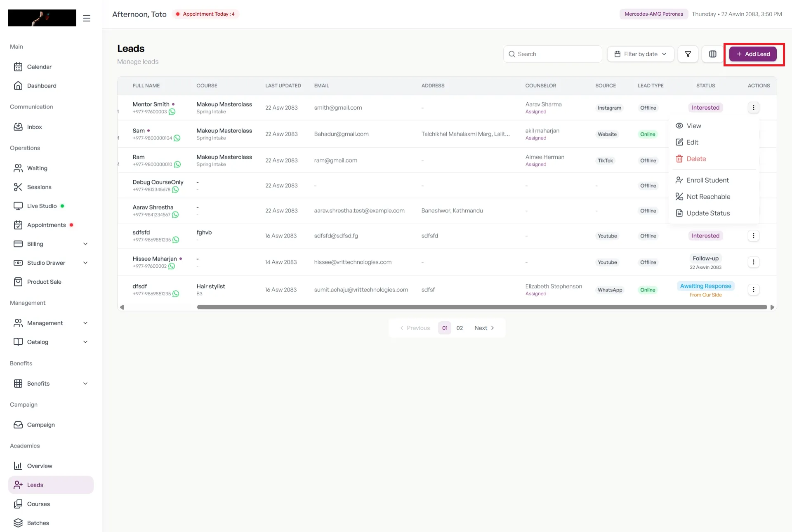
Task: Expand the Billing sidebar section
Action: coord(51,244)
